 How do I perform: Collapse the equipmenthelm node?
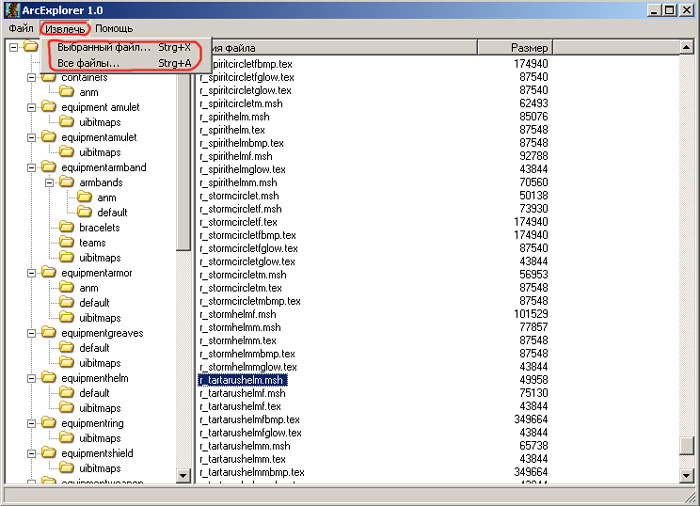[x=31, y=378]
